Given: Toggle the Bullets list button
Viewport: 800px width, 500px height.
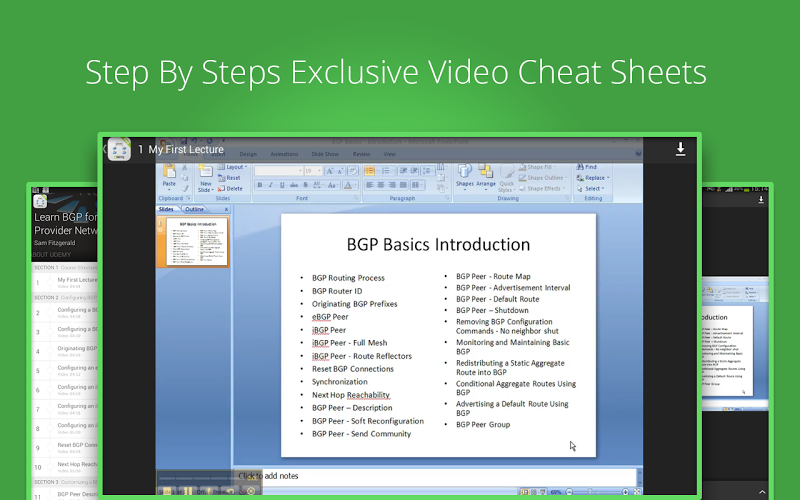Looking at the screenshot, I should pos(370,171).
